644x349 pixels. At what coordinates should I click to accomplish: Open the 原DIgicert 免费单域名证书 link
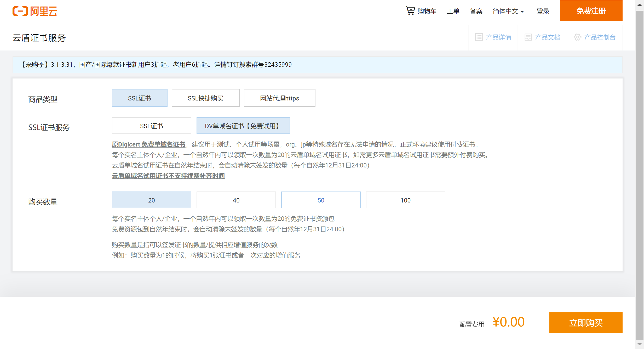148,144
